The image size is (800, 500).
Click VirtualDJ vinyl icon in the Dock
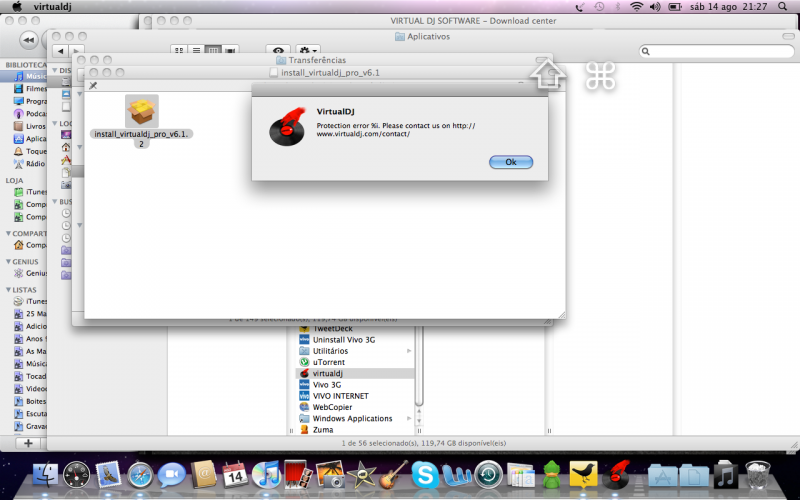click(x=615, y=475)
